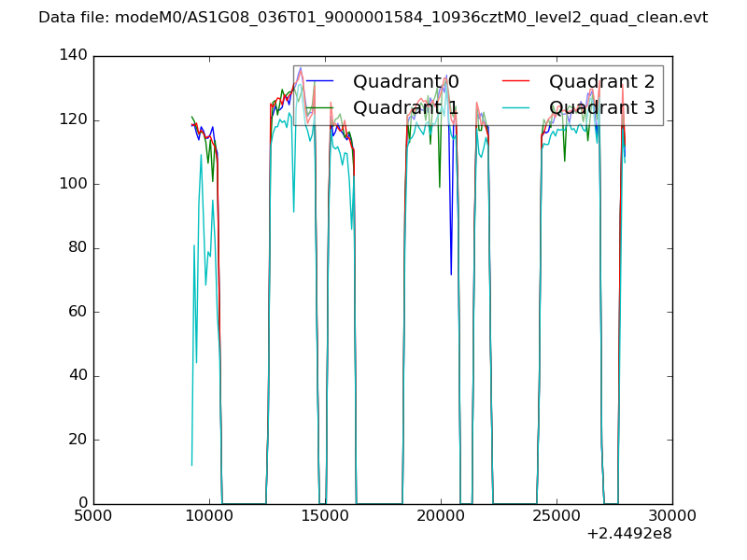Click the green Quadrant 1 legend line
This screenshot has width=747, height=560.
click(x=319, y=108)
